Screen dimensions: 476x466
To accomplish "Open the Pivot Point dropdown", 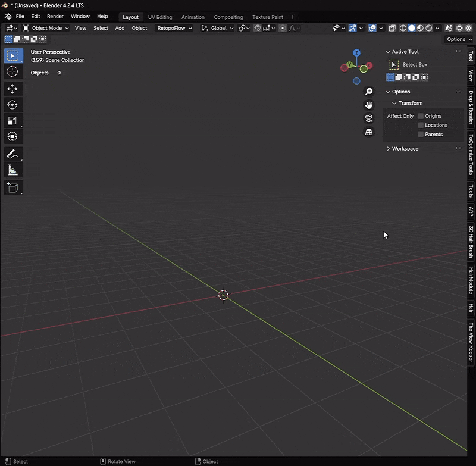I will point(244,28).
